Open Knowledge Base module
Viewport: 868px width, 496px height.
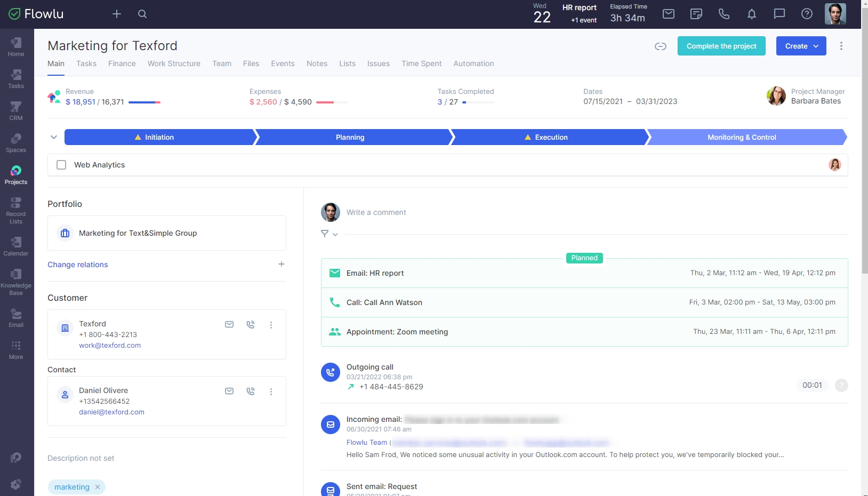16,282
